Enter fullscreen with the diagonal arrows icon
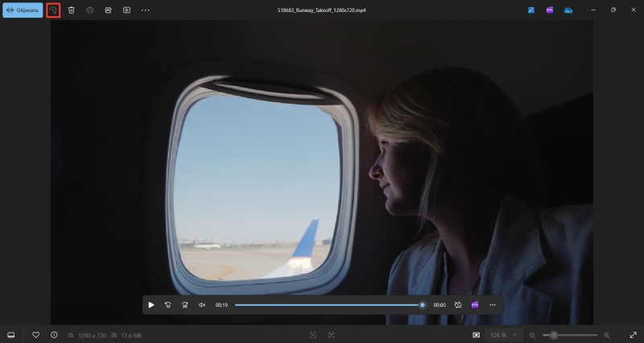Image resolution: width=644 pixels, height=343 pixels. pos(634,335)
